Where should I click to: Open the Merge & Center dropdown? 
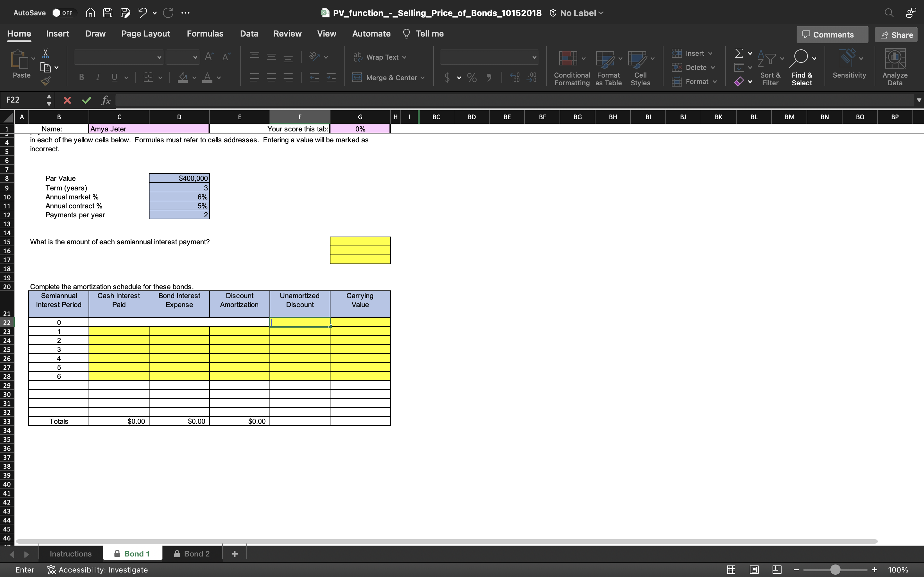[x=422, y=78]
